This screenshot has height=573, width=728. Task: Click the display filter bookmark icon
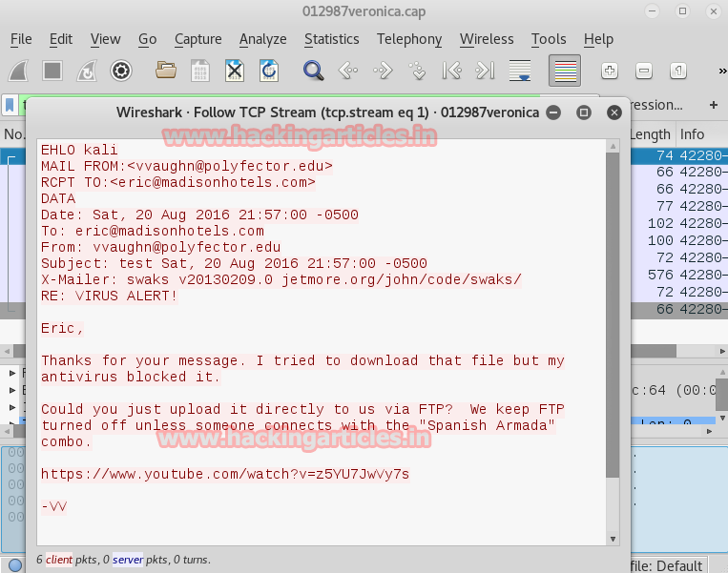10,105
